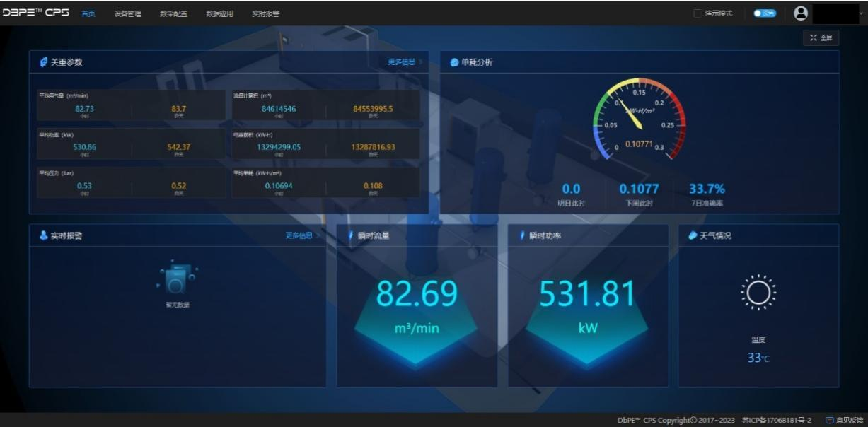Go to the 数据应用 menu
868x427 pixels.
[219, 13]
